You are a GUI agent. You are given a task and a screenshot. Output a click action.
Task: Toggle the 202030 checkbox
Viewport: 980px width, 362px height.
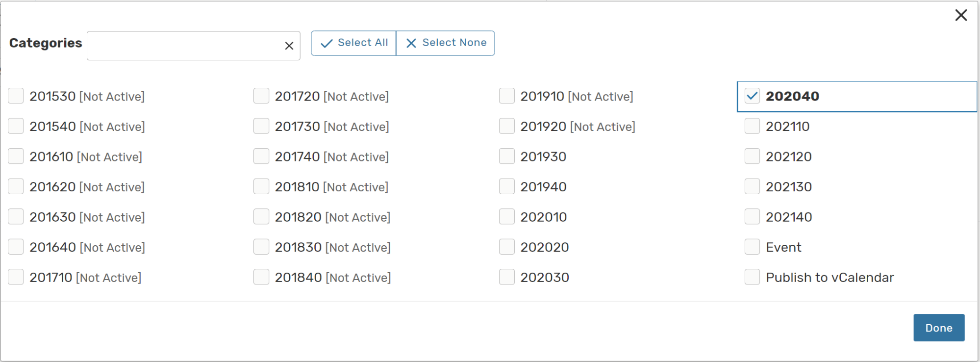(506, 277)
